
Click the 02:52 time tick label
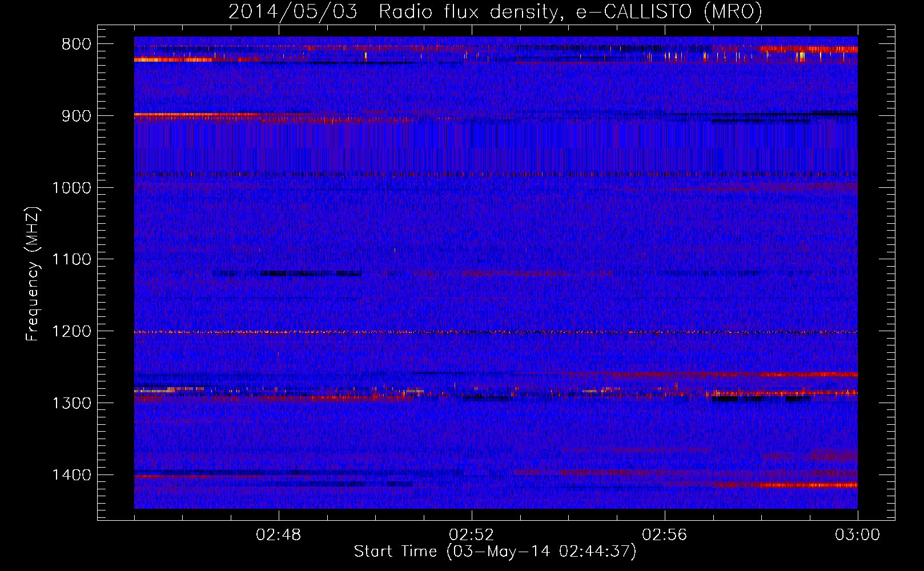pos(472,535)
